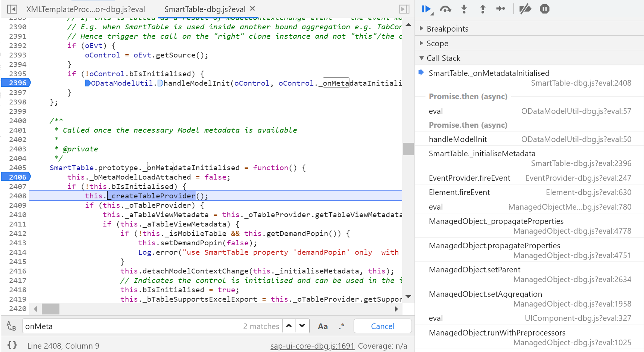
Task: Switch to XMLTemplateProcessor-dbg.js tab
Action: 85,9
